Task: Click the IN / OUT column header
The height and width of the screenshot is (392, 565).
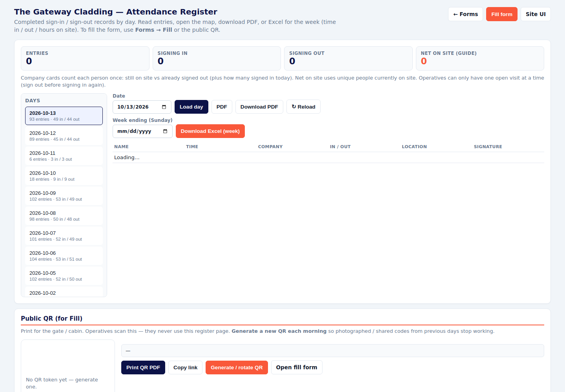Action: 340,147
